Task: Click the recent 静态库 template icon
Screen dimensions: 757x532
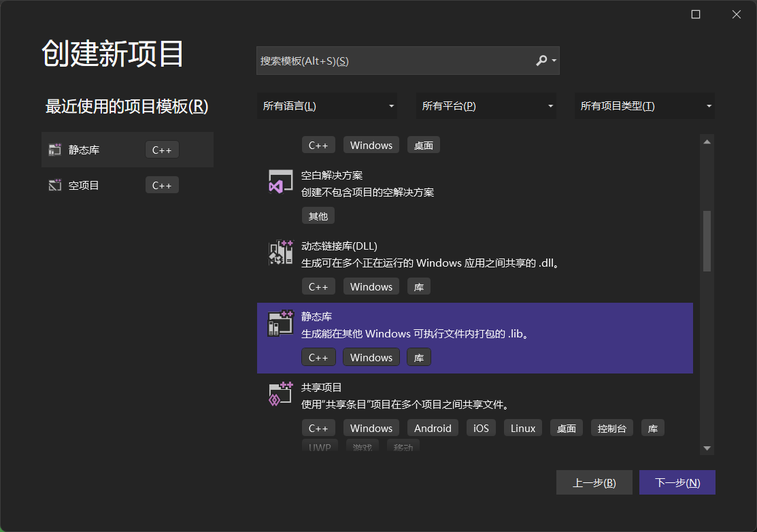Action: click(55, 150)
